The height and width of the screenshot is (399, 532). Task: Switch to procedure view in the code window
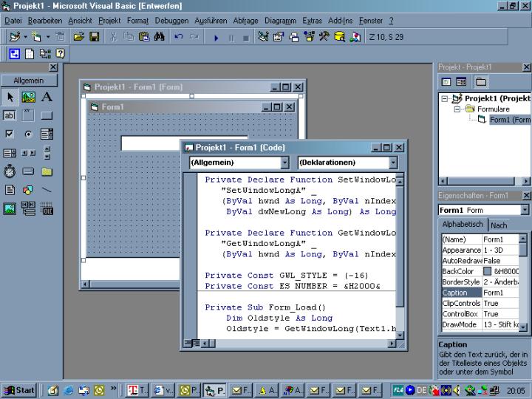coord(188,343)
